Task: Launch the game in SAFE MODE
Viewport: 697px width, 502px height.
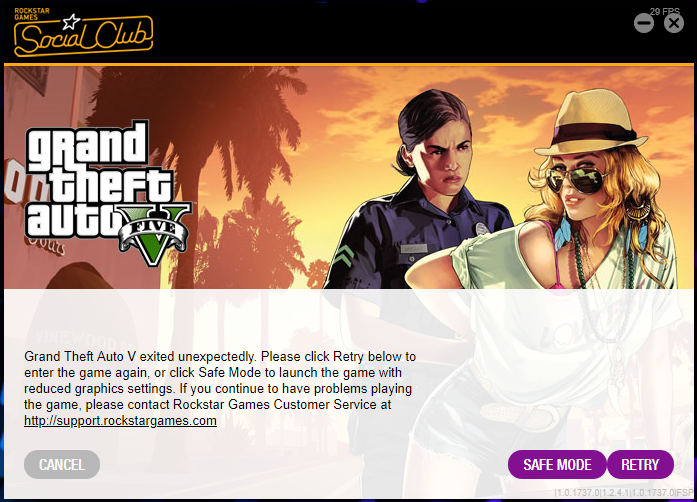Action: pos(557,465)
